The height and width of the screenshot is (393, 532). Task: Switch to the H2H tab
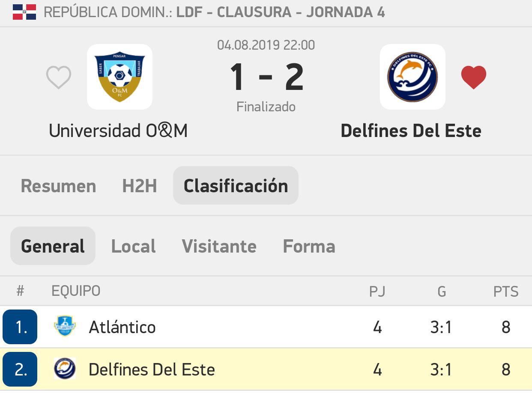point(140,186)
